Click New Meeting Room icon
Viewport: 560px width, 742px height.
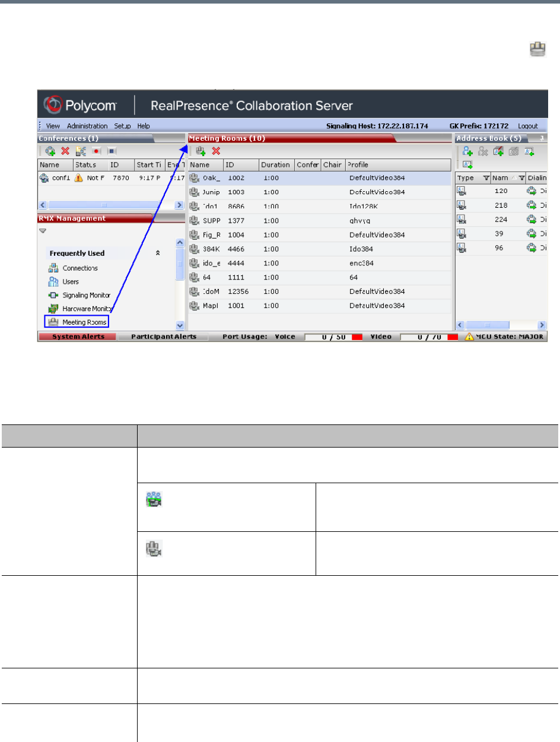coord(201,151)
